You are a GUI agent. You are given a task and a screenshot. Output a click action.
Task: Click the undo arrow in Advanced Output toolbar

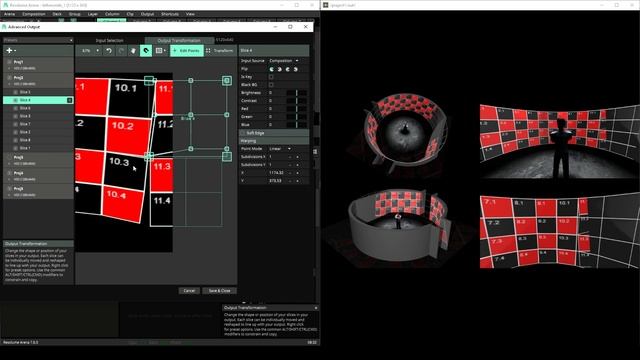[109, 51]
